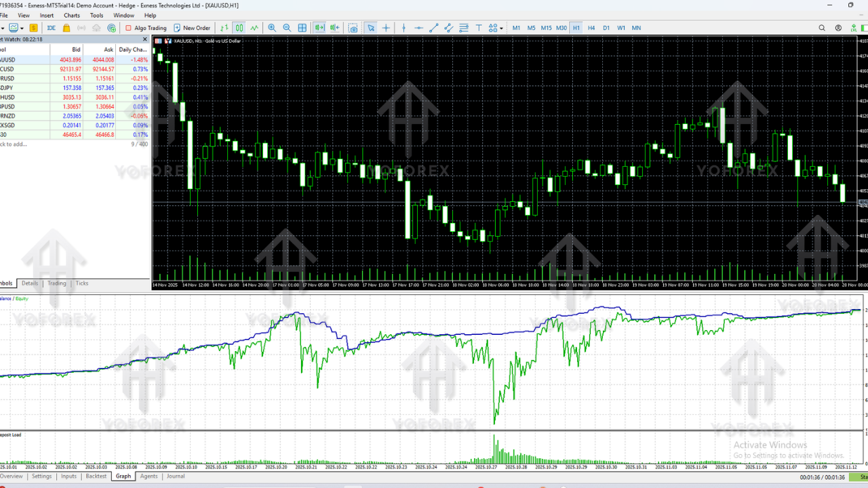Screen dimensions: 868x488
Task: Select the trendline drawing tool
Action: click(435, 28)
